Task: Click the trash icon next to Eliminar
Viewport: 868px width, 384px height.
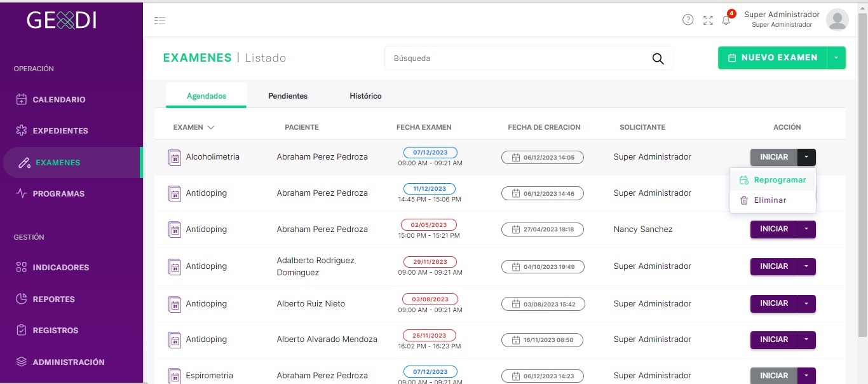Action: pyautogui.click(x=744, y=200)
